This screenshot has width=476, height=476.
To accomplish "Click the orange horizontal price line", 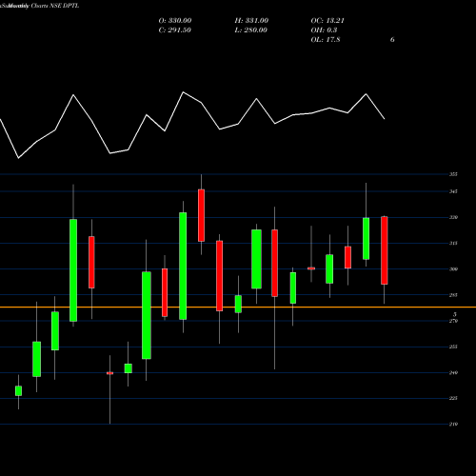I will point(238,307).
